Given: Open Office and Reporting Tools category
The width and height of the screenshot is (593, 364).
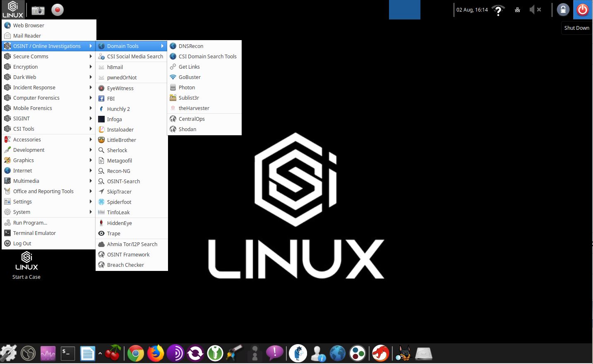Looking at the screenshot, I should (x=49, y=191).
